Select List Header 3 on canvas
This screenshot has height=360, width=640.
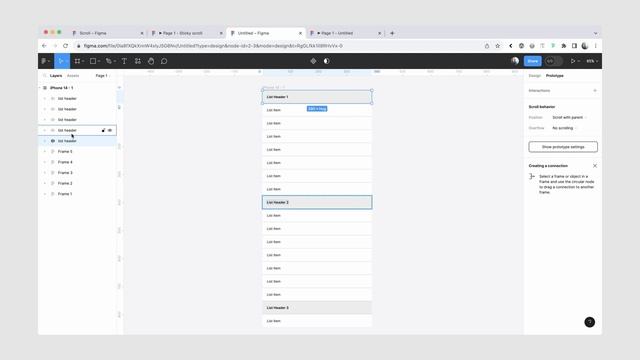[317, 308]
